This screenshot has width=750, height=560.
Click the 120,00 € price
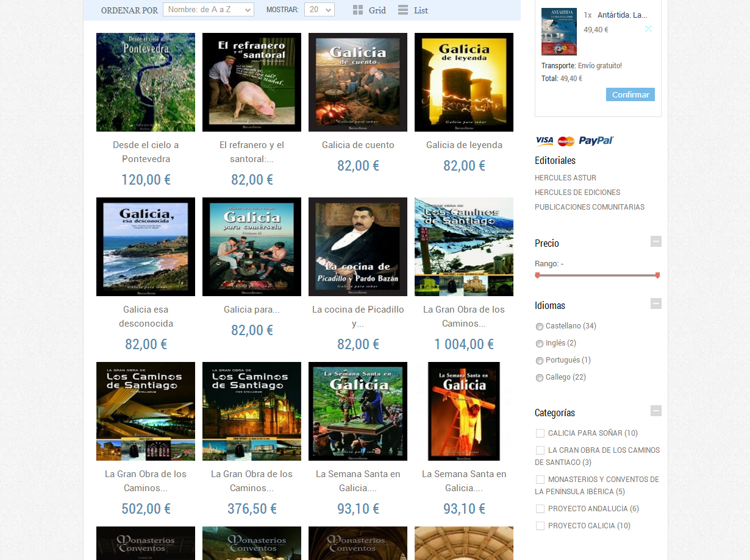click(x=146, y=180)
